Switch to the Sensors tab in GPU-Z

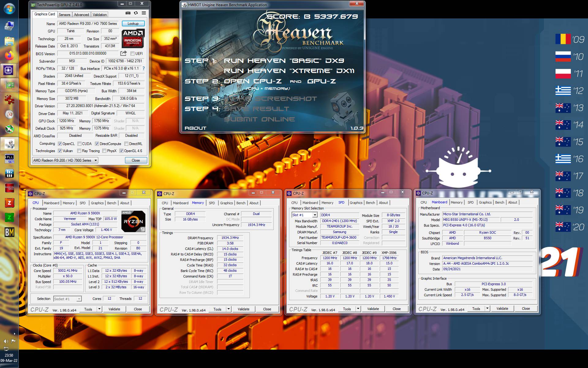(x=64, y=15)
